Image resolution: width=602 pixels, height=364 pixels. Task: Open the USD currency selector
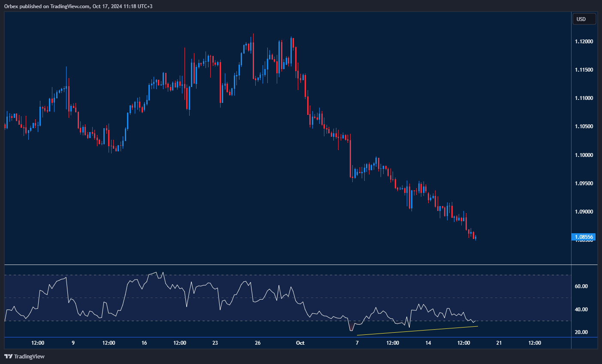point(584,19)
